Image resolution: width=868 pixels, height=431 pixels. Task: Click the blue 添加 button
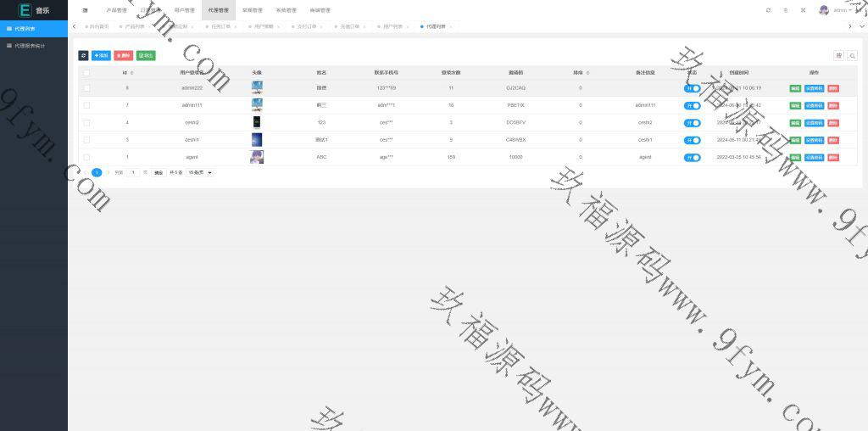(101, 55)
